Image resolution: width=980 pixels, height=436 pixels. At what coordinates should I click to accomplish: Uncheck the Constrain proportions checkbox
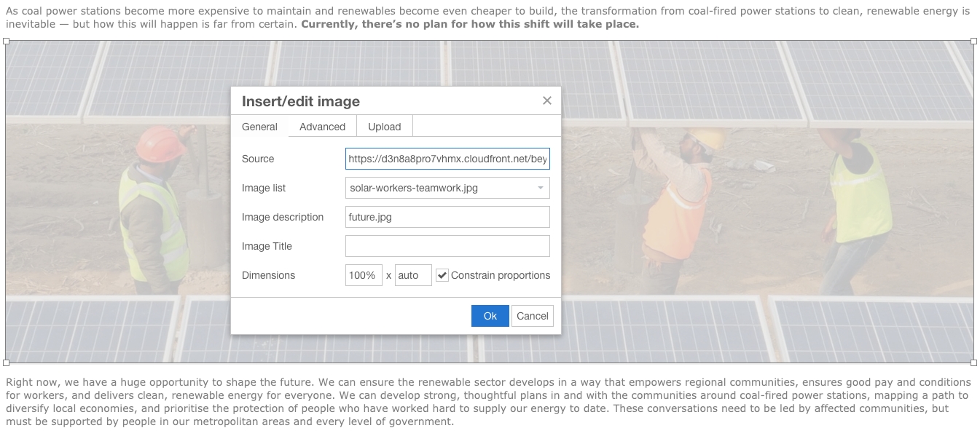click(442, 275)
